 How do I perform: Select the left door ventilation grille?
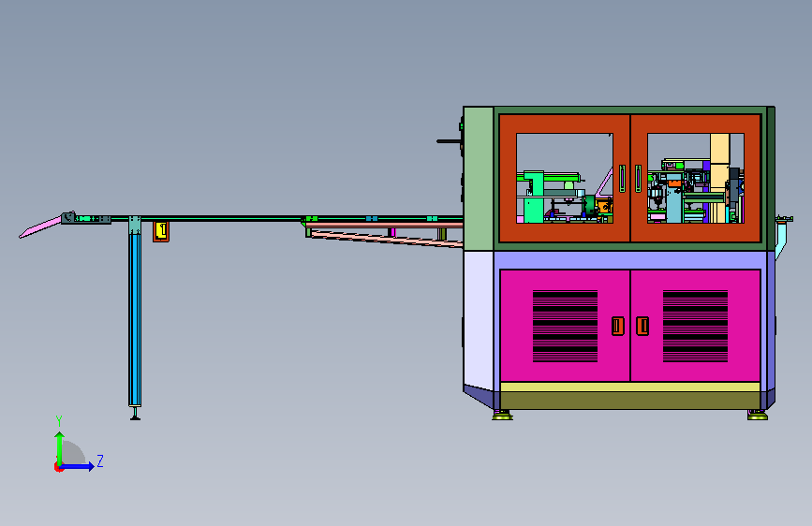click(x=565, y=326)
